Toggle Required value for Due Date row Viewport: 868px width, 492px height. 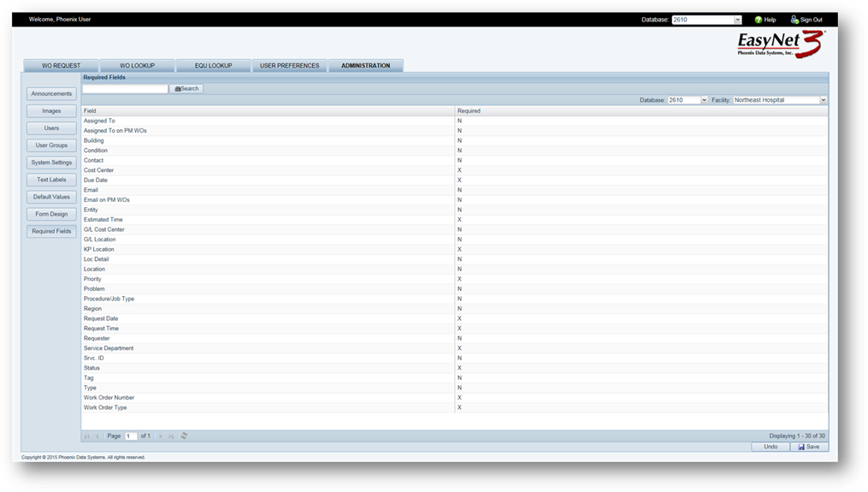point(459,181)
